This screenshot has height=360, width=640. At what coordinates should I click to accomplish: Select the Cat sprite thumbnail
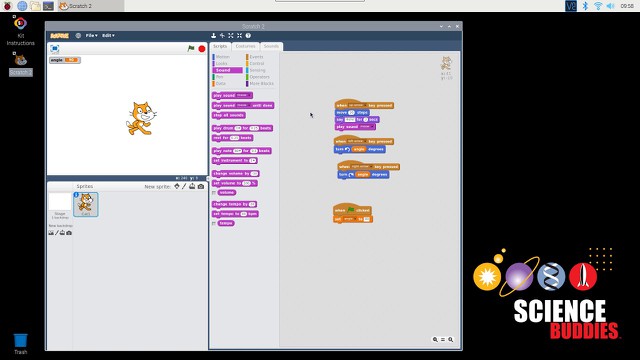(x=86, y=204)
